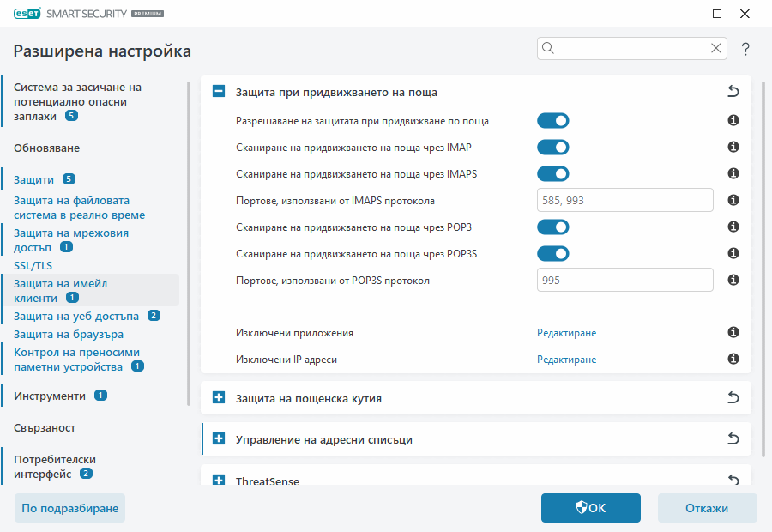
Task: Expand 'Защита на пощенска кутия' section
Action: 219,398
